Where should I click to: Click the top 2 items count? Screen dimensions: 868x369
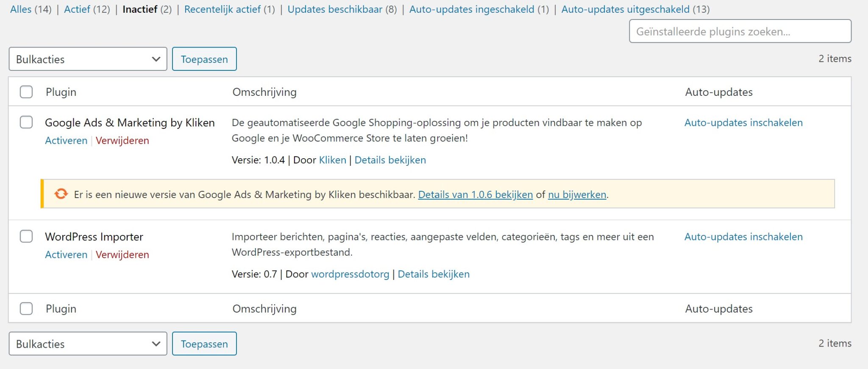835,59
